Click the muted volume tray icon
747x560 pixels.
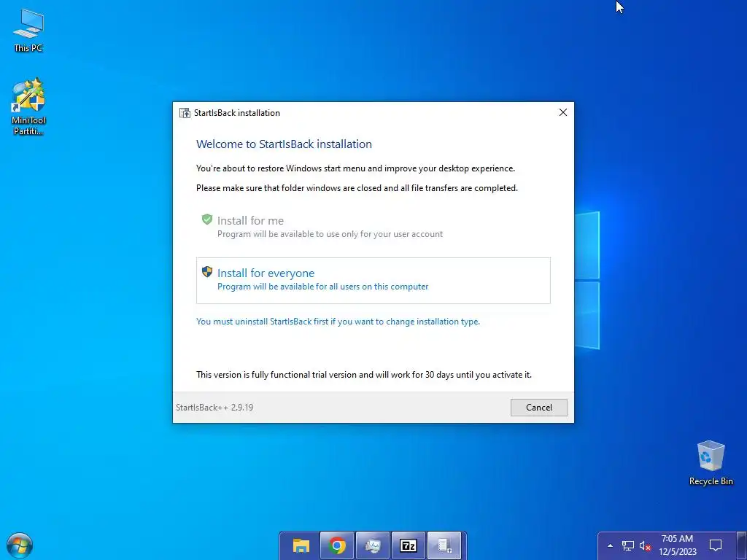(645, 545)
